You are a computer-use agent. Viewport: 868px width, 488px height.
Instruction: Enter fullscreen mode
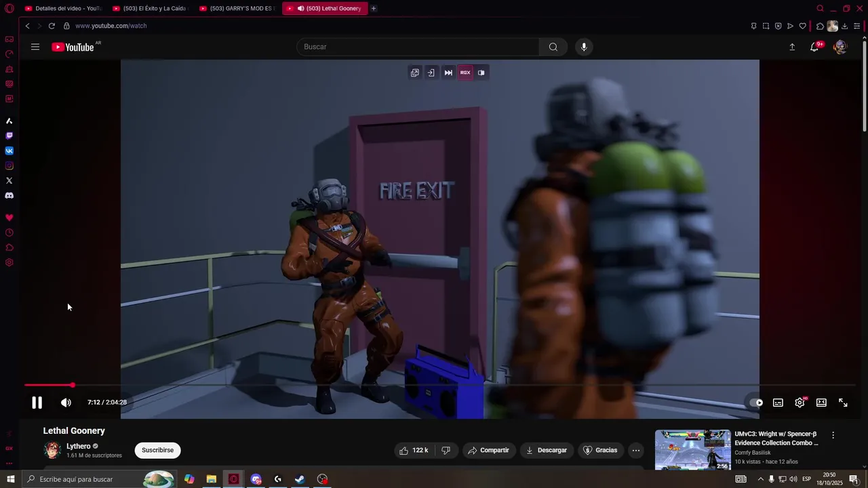pos(843,403)
